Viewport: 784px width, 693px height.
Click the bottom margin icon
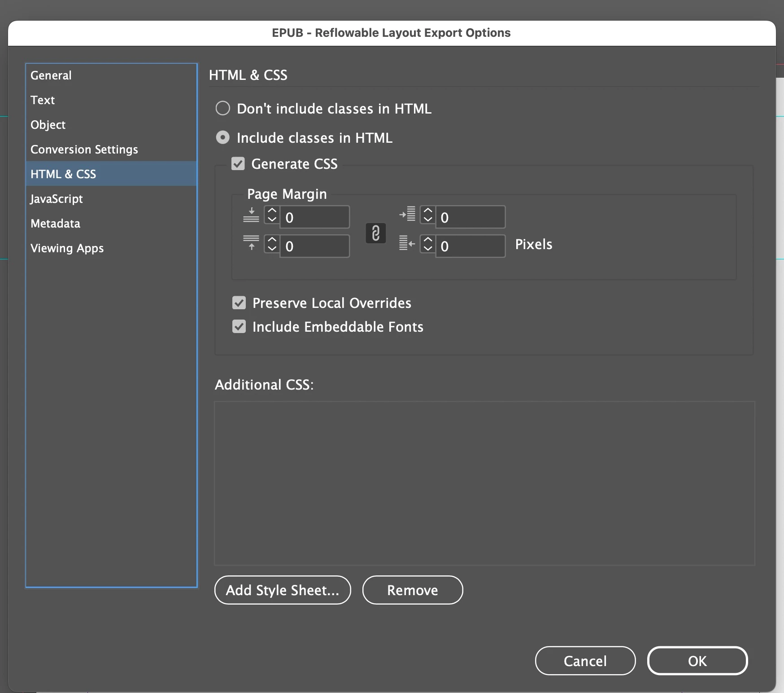pyautogui.click(x=251, y=243)
